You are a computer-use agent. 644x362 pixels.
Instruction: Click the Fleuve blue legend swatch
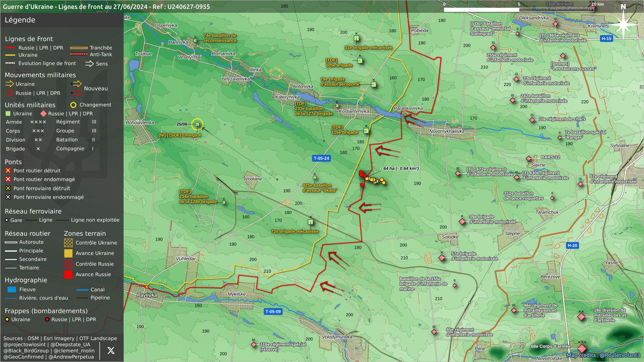point(12,290)
